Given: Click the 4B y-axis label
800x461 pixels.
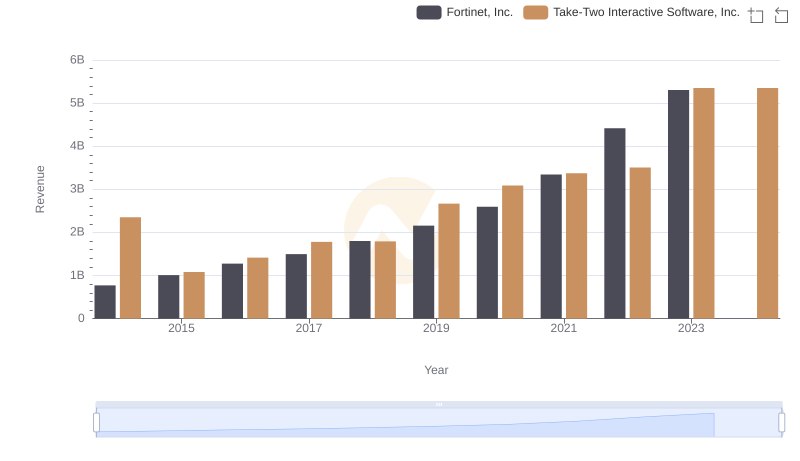Looking at the screenshot, I should (77, 146).
